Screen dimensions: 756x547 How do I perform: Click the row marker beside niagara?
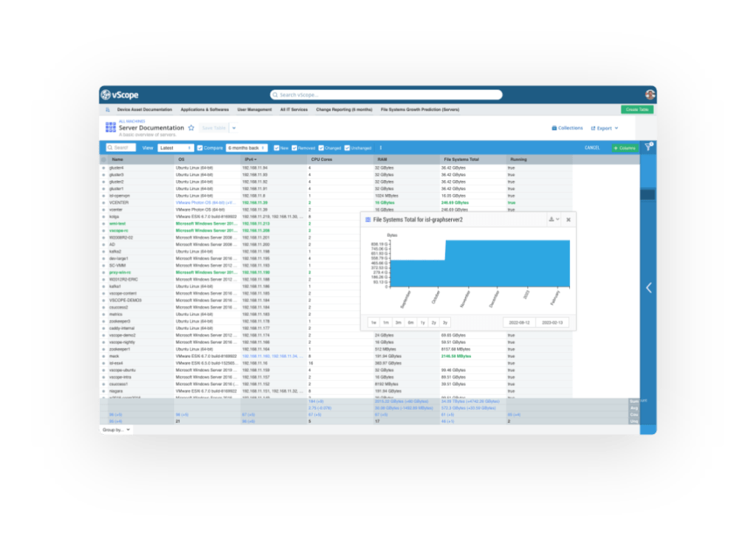pos(103,391)
